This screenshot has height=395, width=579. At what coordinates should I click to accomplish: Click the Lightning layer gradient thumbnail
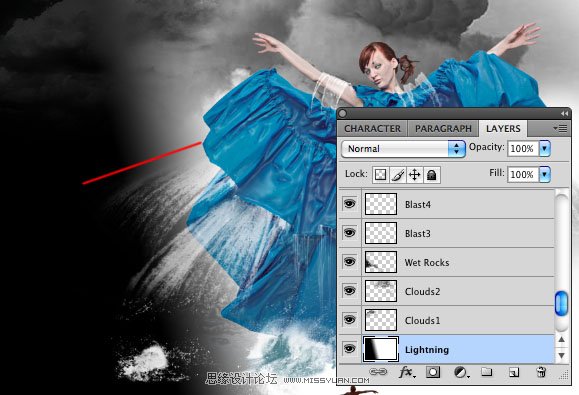(x=381, y=349)
